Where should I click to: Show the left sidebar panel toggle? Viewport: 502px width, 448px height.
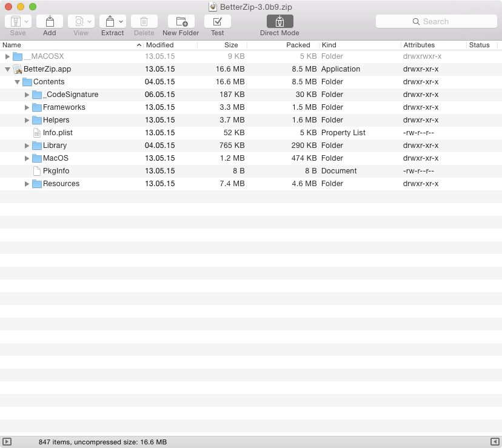pos(7,442)
